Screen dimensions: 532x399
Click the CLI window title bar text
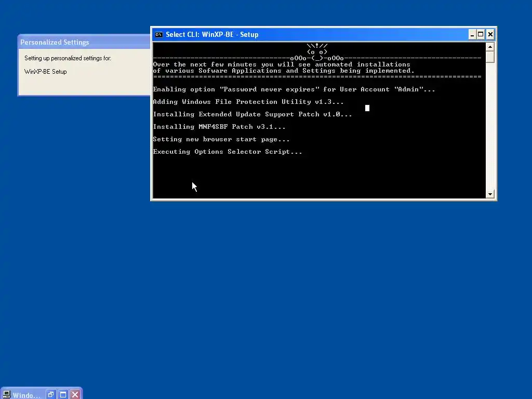(x=212, y=35)
